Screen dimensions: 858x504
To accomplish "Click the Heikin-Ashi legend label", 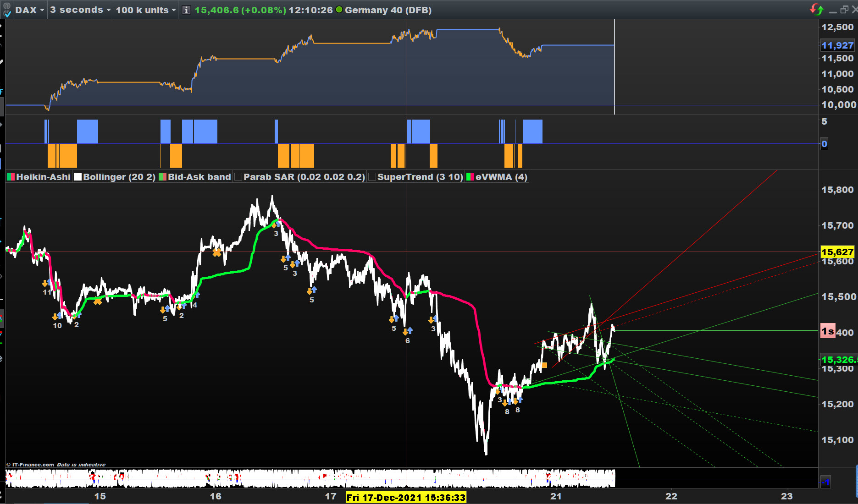I will (x=44, y=177).
